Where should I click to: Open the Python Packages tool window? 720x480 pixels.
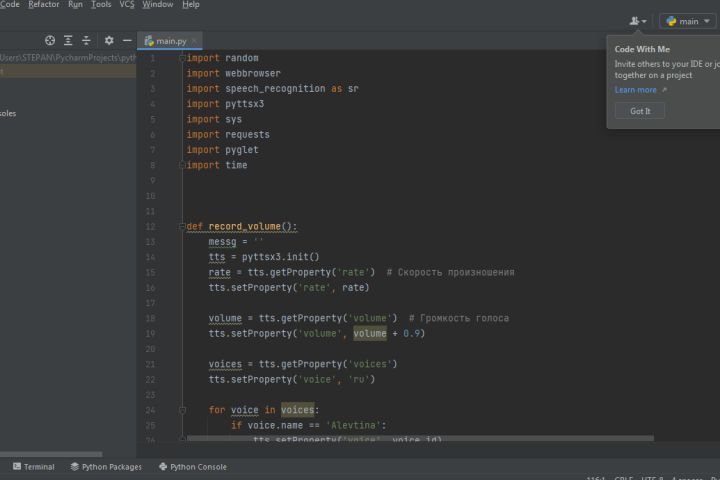tap(106, 467)
